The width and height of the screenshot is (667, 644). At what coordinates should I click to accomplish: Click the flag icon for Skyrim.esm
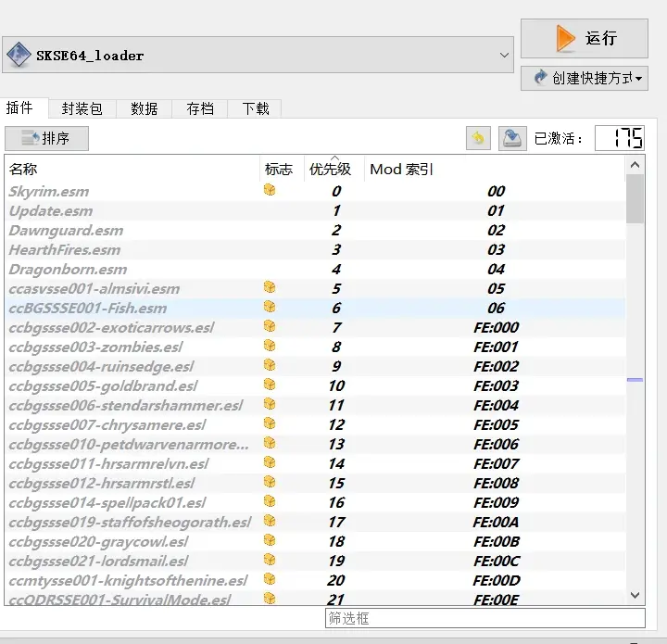point(270,190)
